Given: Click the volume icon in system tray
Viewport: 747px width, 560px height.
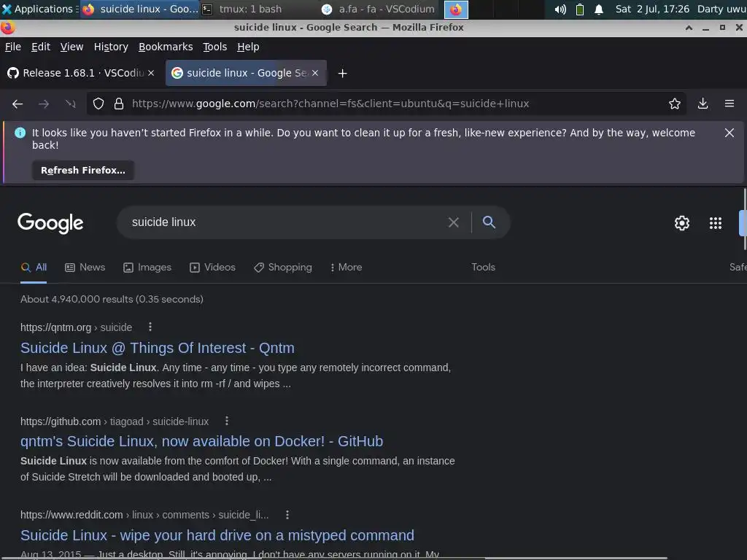Looking at the screenshot, I should click(x=560, y=9).
